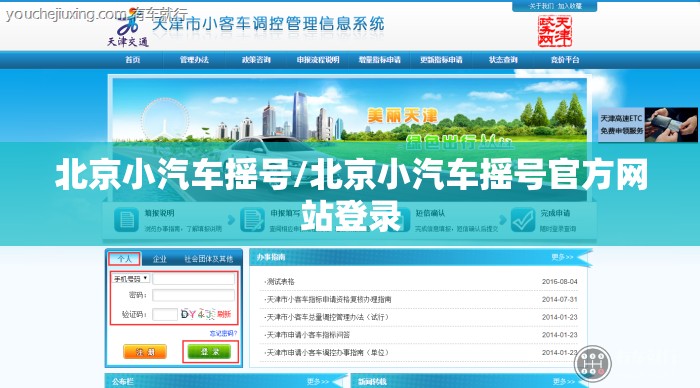
Task: Switch to the 企业 login tab
Action: 159,259
